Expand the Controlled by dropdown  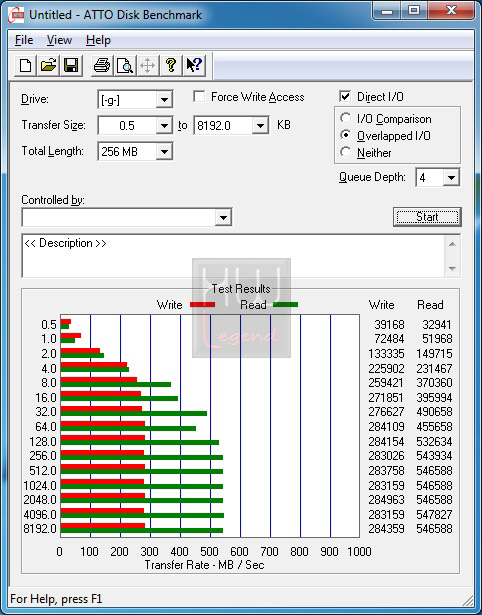pyautogui.click(x=223, y=217)
